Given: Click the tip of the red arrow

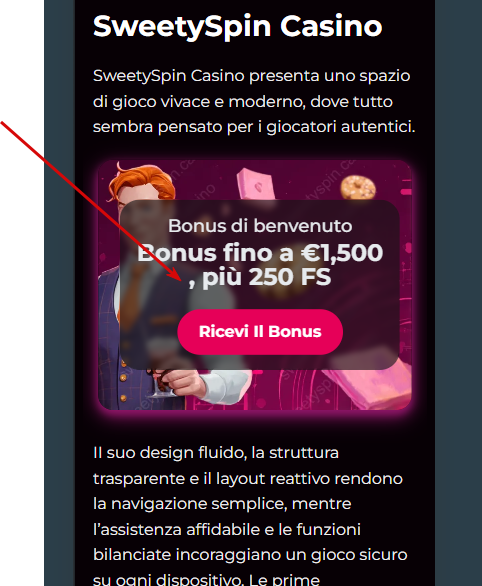Looking at the screenshot, I should [x=181, y=280].
